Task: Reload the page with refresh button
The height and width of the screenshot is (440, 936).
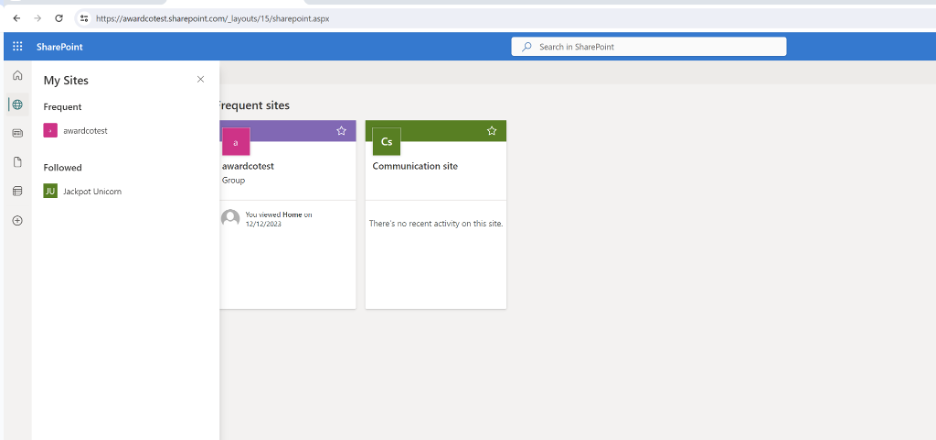Action: click(59, 18)
